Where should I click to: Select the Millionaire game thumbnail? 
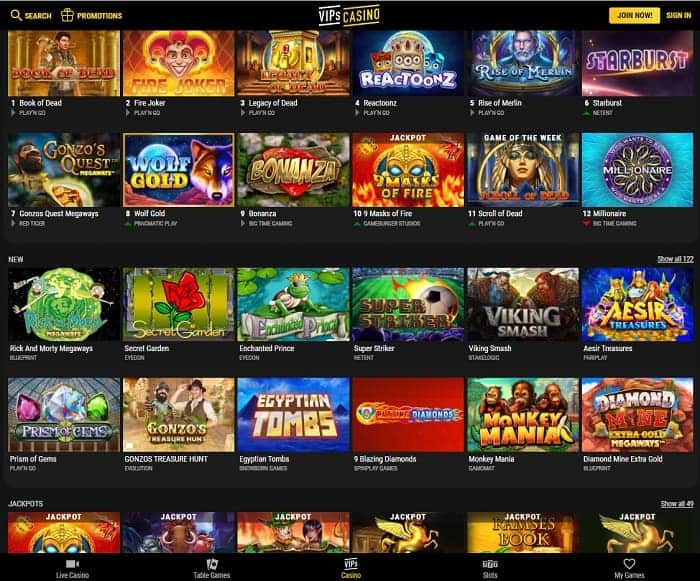coord(638,170)
